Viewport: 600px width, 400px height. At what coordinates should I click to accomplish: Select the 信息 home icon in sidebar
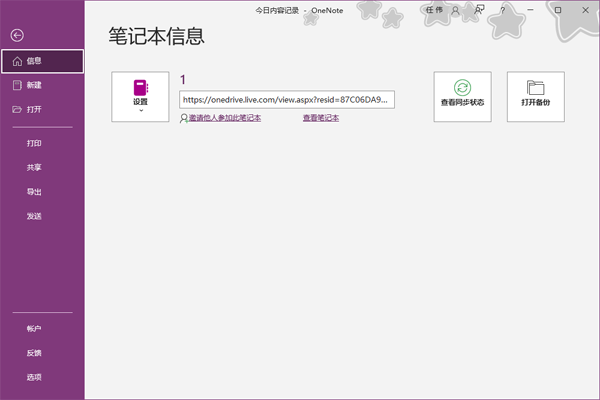click(x=17, y=61)
